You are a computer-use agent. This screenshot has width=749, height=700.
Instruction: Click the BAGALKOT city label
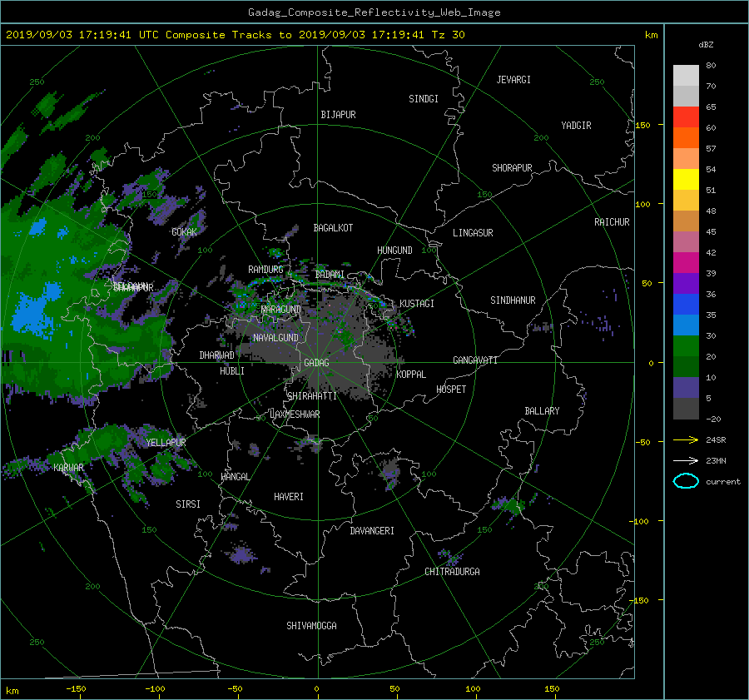[333, 228]
